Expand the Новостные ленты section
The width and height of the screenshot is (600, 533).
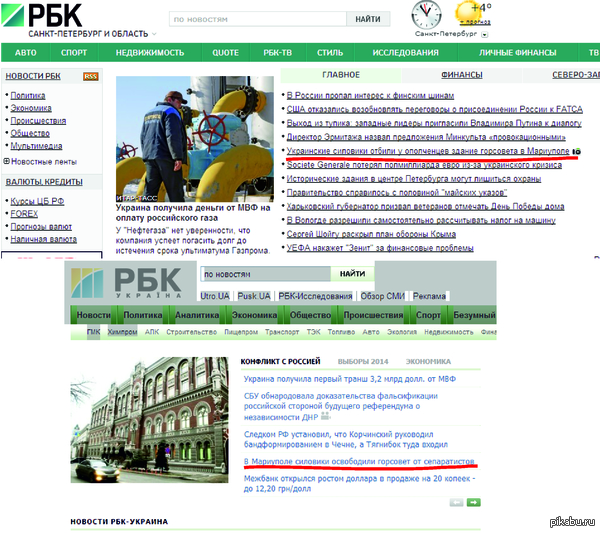tap(6, 161)
